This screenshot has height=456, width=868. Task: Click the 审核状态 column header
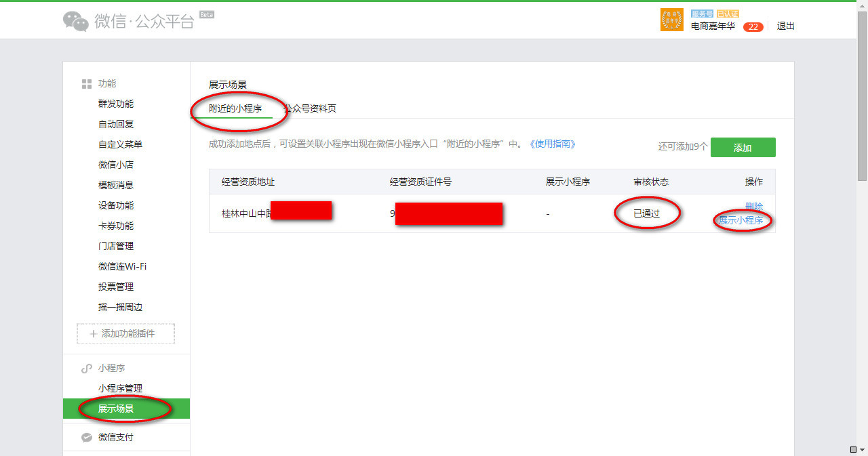[651, 182]
